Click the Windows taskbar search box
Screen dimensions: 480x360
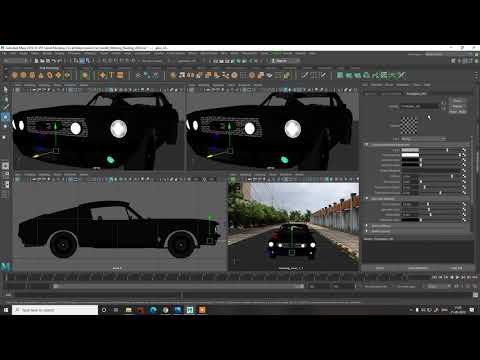pos(55,310)
